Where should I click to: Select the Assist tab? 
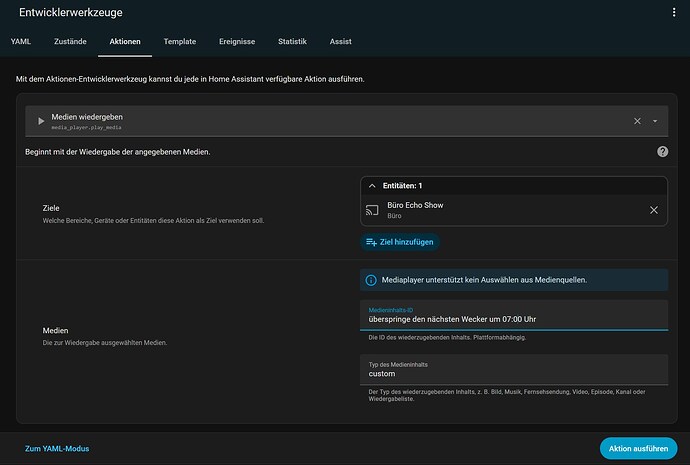click(341, 41)
